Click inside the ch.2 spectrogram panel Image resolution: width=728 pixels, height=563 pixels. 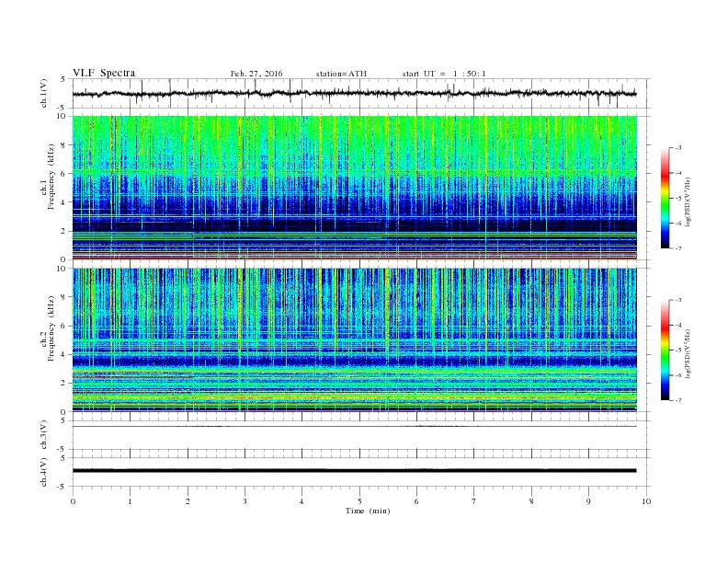pyautogui.click(x=355, y=339)
